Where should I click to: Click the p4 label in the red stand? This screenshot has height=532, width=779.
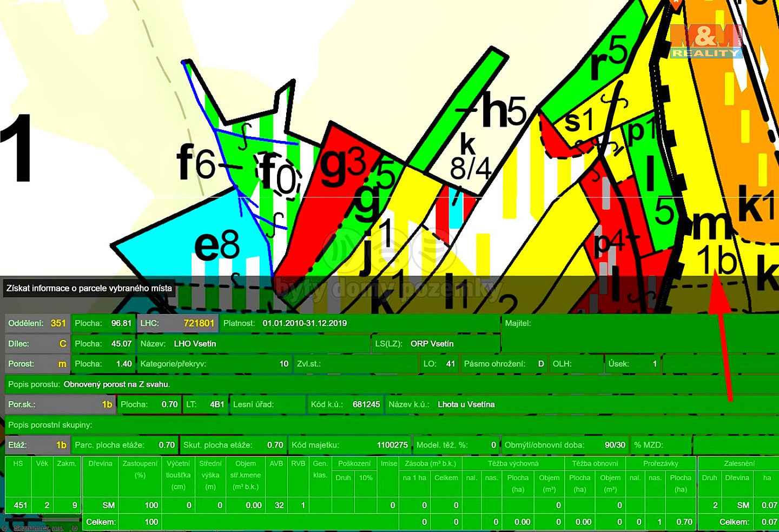click(608, 243)
